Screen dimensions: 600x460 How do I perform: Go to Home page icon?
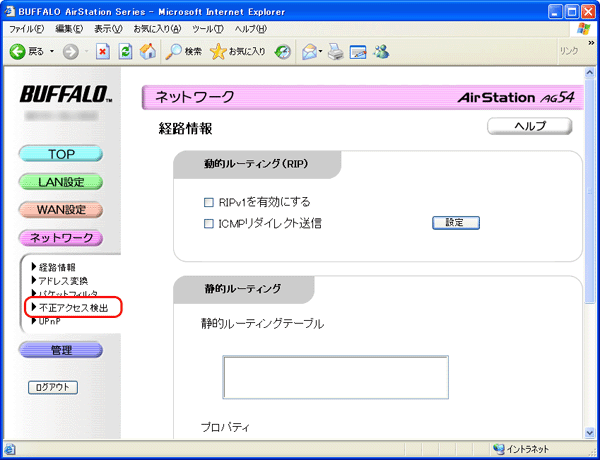point(148,51)
